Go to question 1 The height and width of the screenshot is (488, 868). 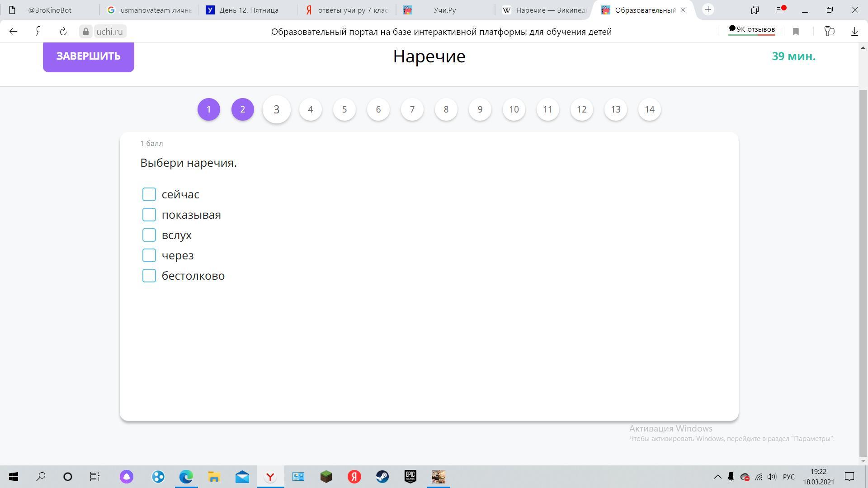tap(209, 109)
